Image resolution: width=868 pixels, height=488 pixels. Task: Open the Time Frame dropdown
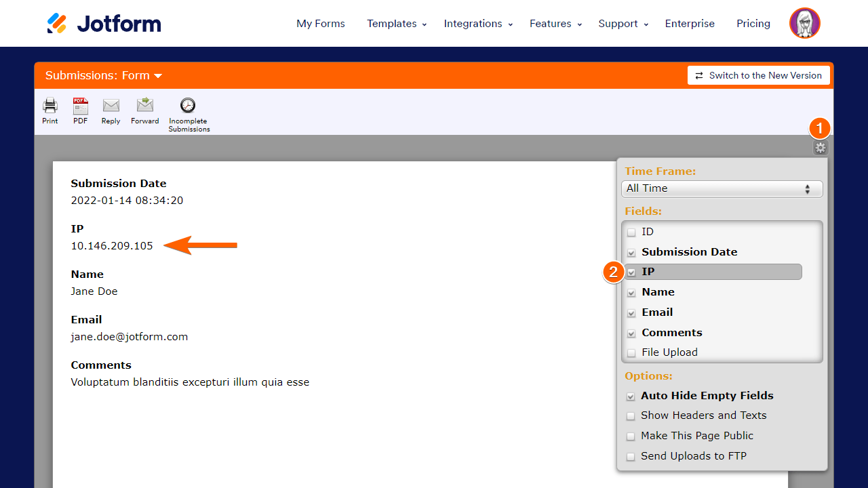(722, 188)
